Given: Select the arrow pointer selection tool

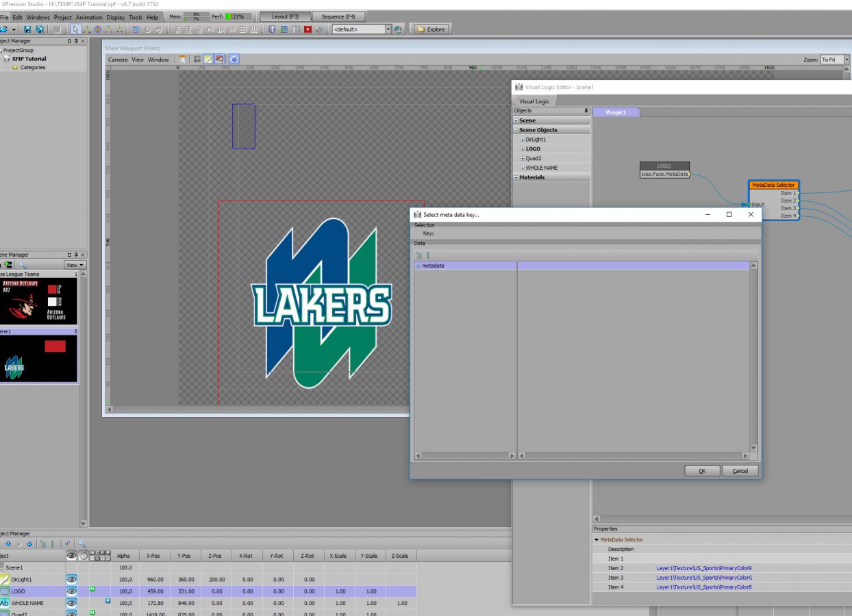Looking at the screenshot, I should 75,29.
